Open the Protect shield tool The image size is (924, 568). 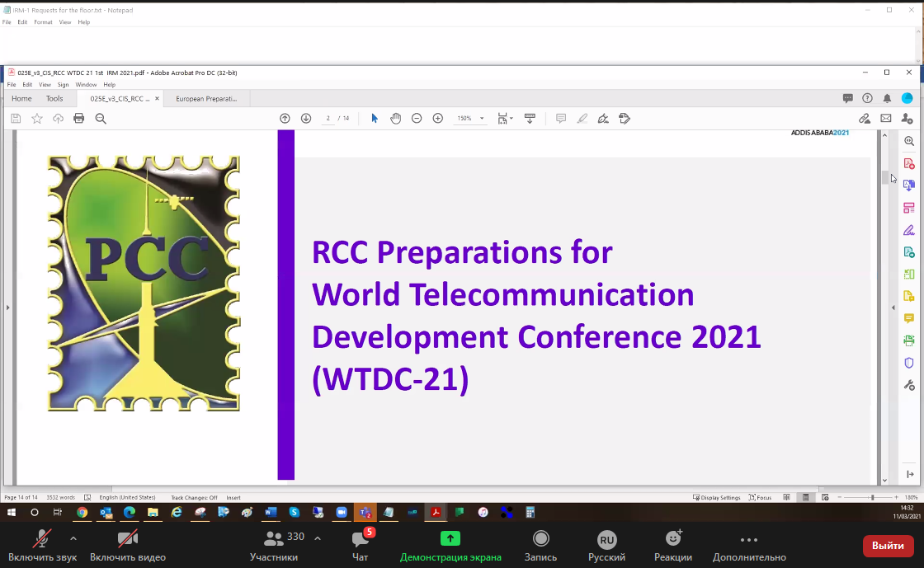pyautogui.click(x=909, y=363)
